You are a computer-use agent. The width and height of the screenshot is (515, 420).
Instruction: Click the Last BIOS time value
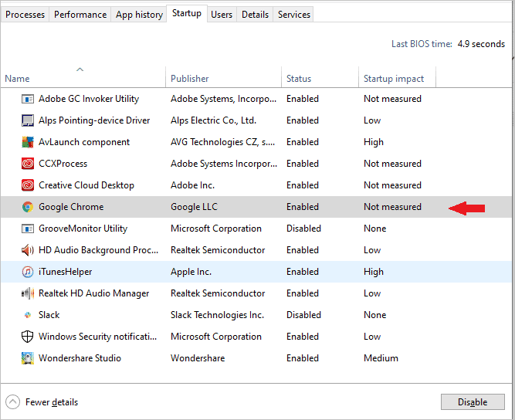pyautogui.click(x=481, y=44)
